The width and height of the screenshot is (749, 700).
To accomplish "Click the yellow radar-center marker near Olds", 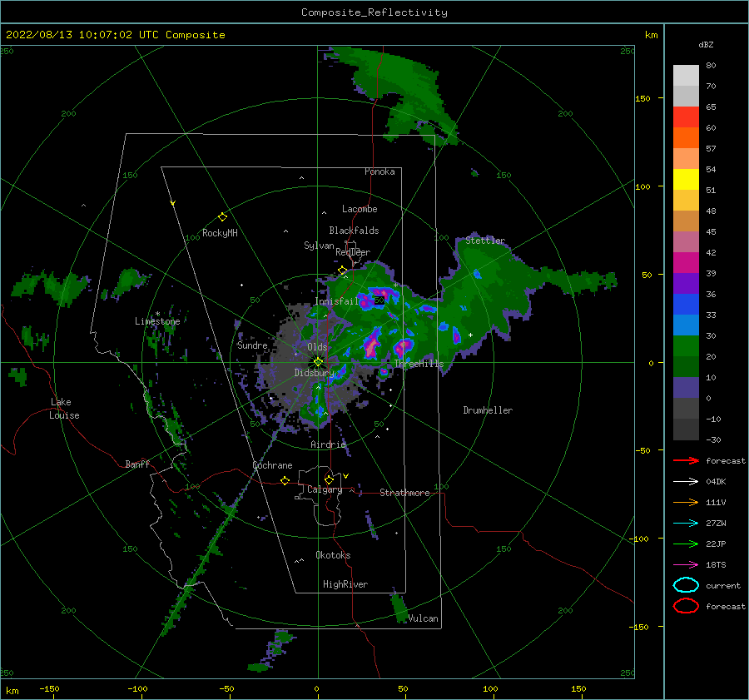I will tap(318, 362).
